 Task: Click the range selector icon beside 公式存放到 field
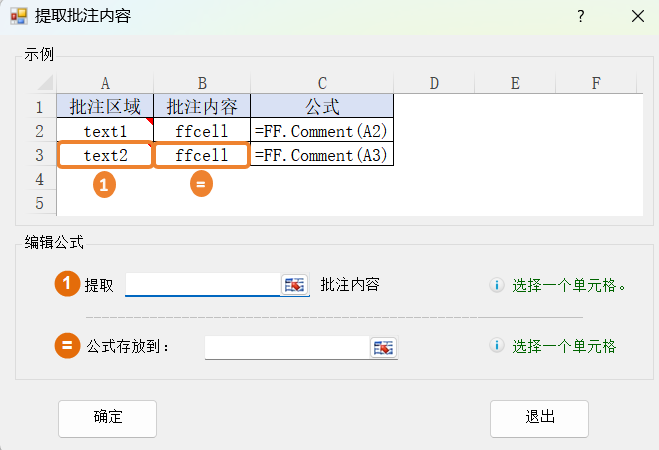(x=385, y=347)
